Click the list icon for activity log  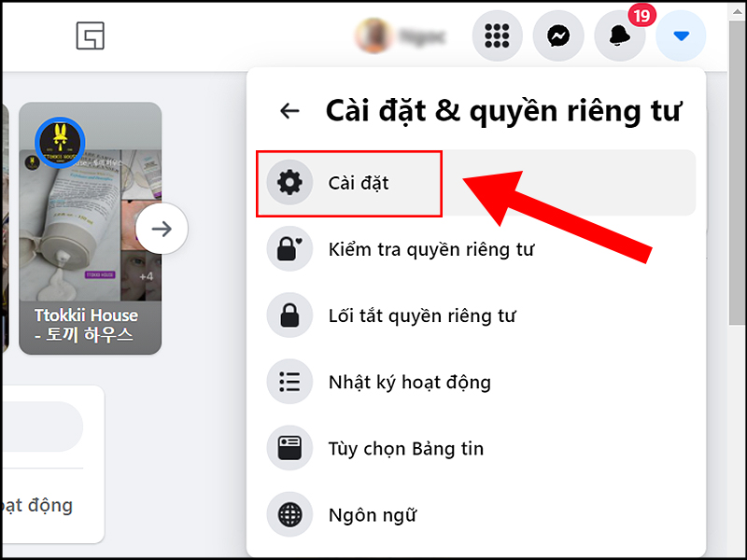(x=289, y=382)
